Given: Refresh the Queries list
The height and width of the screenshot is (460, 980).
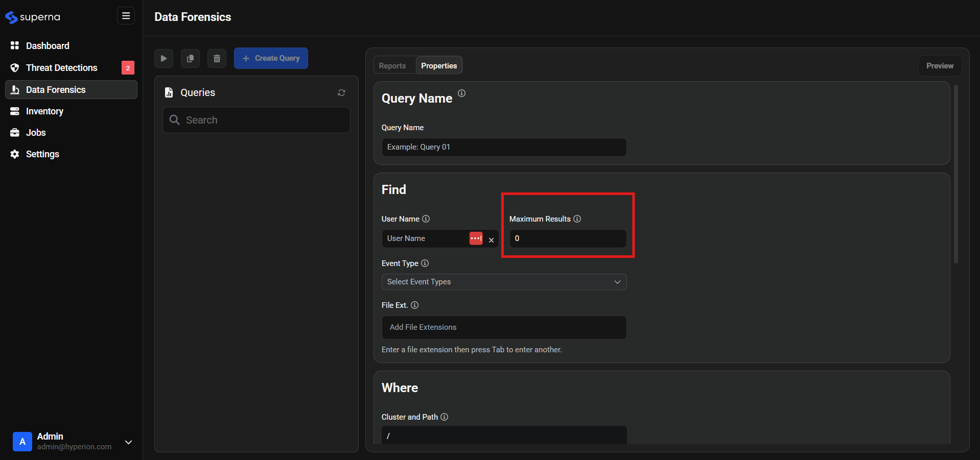Looking at the screenshot, I should tap(341, 92).
